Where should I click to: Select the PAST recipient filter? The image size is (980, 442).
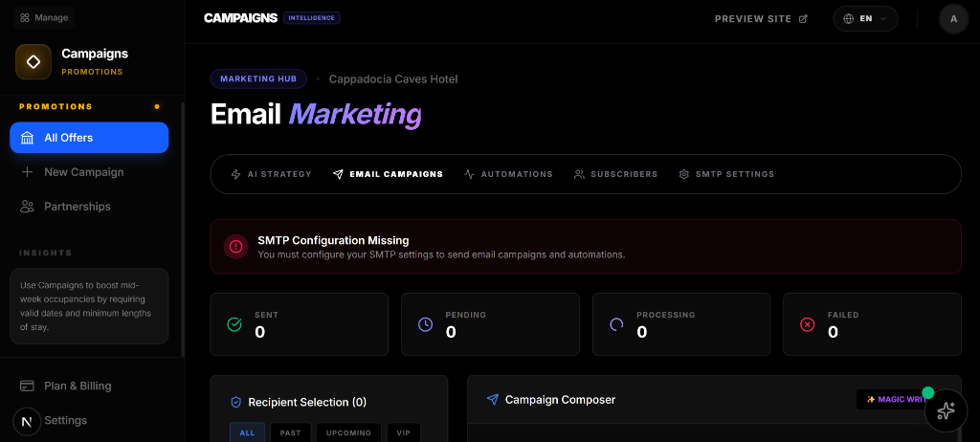tap(290, 432)
